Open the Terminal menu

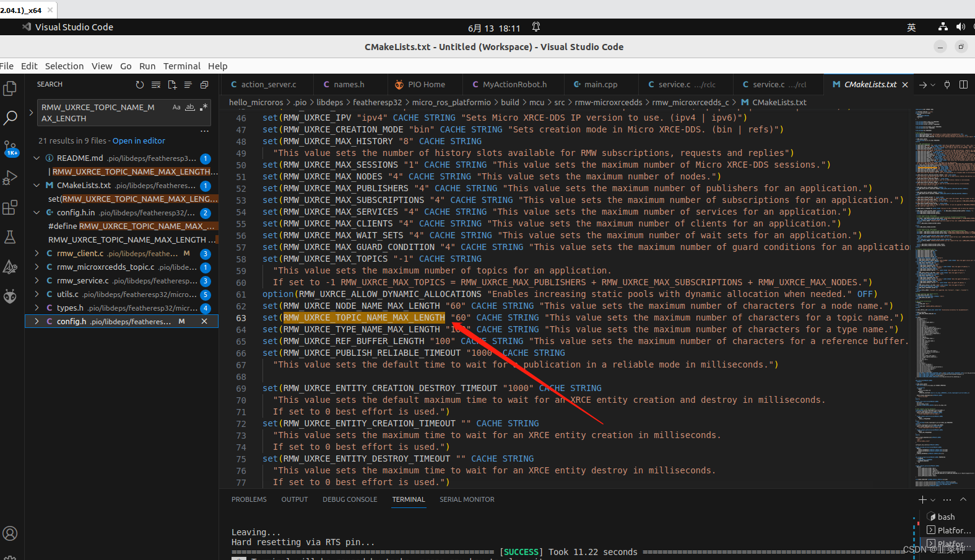pyautogui.click(x=181, y=66)
